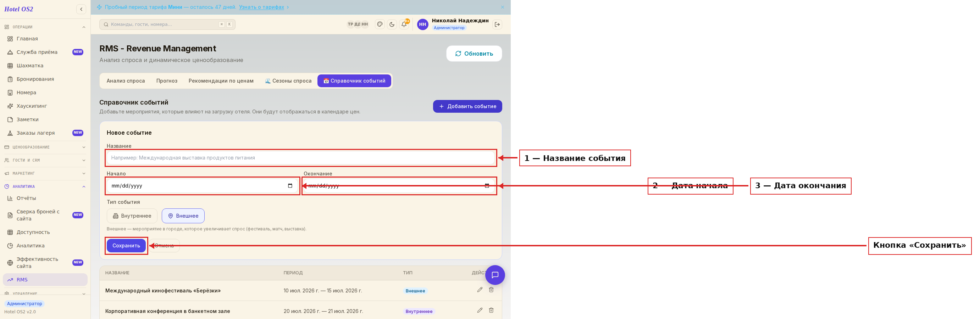Delete the «Берёзки» film festival event

(491, 290)
